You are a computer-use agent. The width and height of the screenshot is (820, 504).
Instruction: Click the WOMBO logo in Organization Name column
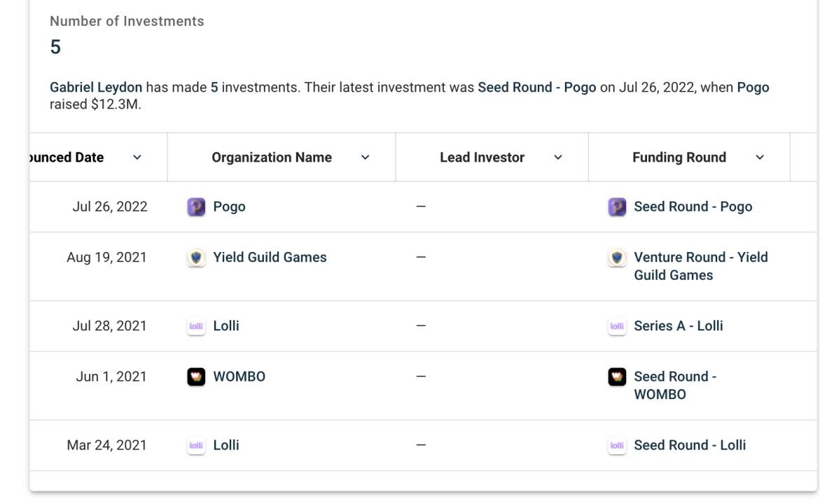pyautogui.click(x=196, y=377)
